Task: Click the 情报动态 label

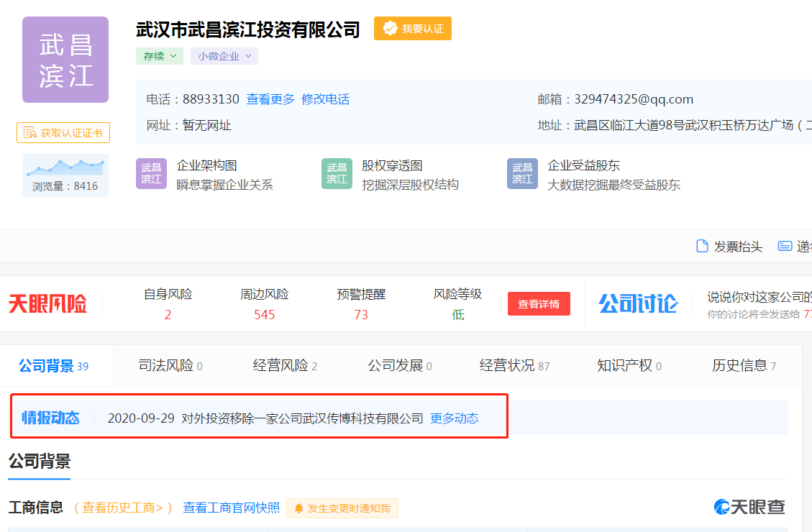Action: click(50, 418)
